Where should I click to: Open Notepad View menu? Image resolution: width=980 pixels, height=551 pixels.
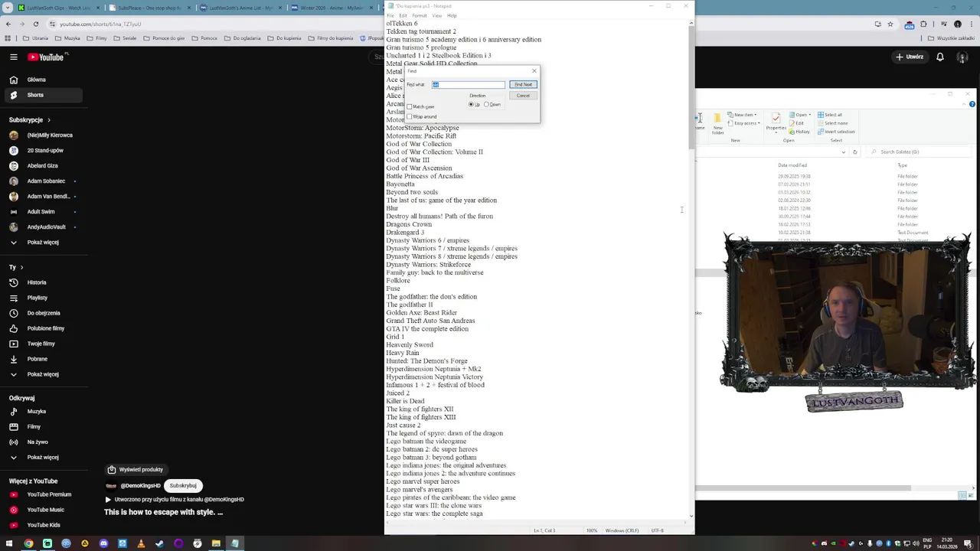tap(437, 15)
